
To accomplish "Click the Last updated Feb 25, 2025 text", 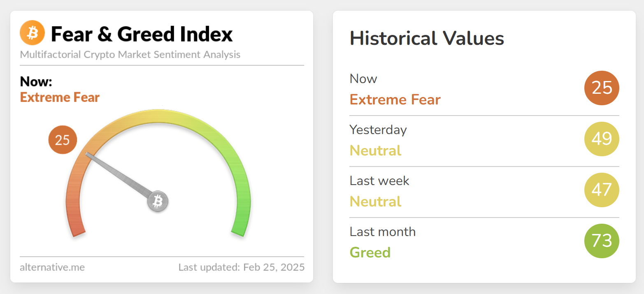I will click(242, 267).
